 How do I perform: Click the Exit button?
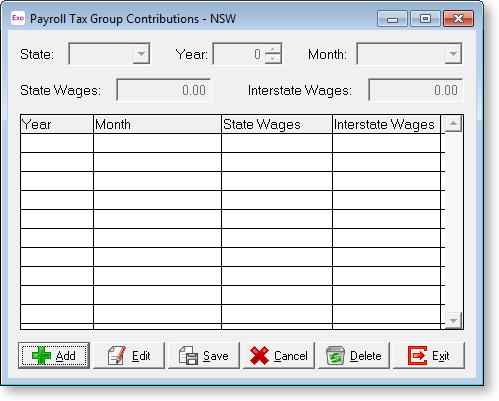point(429,355)
